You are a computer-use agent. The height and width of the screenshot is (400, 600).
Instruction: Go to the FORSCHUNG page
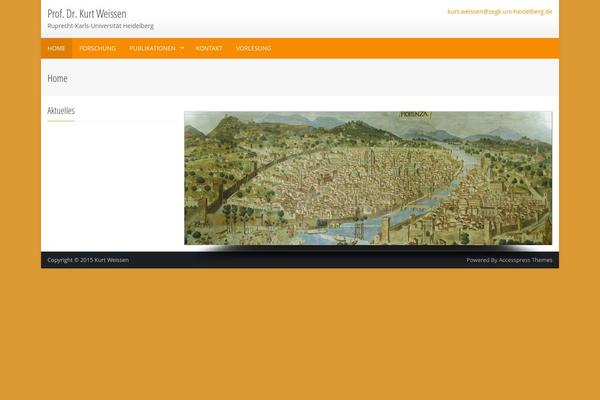[x=97, y=48]
